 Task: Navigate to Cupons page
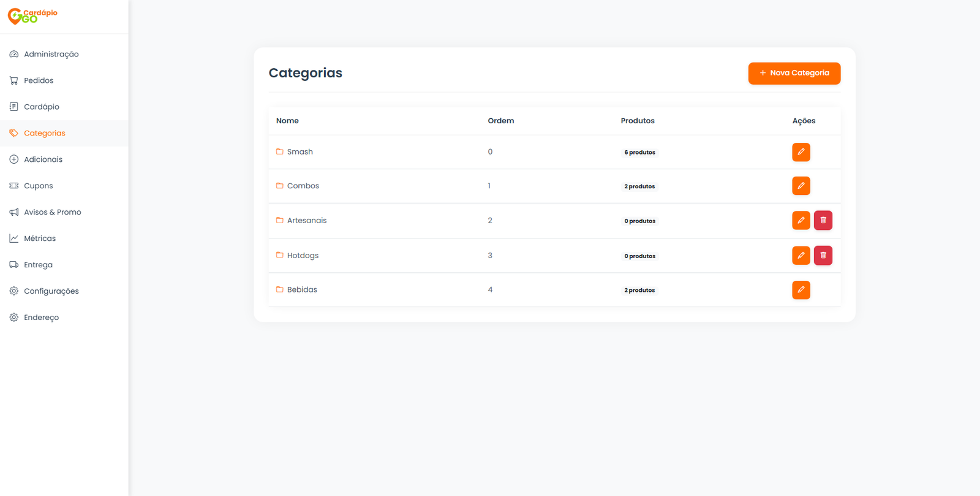pyautogui.click(x=38, y=186)
